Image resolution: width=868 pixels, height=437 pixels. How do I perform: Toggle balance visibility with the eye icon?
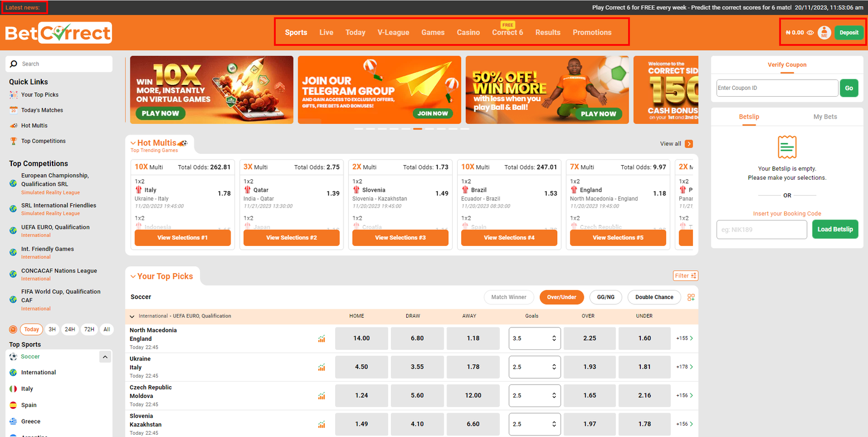click(810, 32)
